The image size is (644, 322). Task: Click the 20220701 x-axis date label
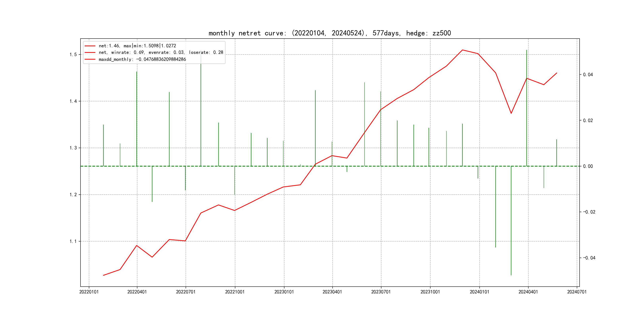point(185,292)
